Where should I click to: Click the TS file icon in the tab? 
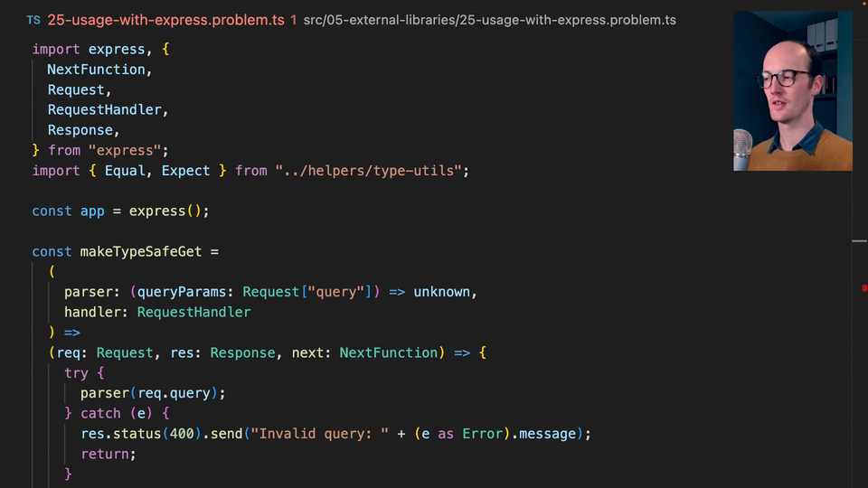[33, 20]
